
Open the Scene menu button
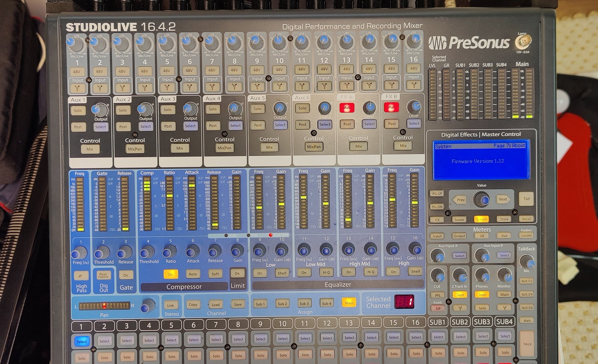click(x=459, y=220)
